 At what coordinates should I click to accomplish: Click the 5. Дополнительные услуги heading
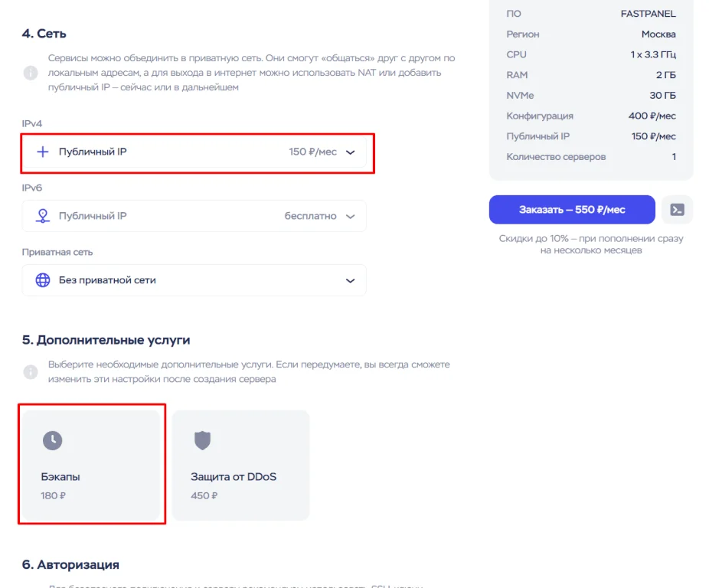pyautogui.click(x=106, y=340)
